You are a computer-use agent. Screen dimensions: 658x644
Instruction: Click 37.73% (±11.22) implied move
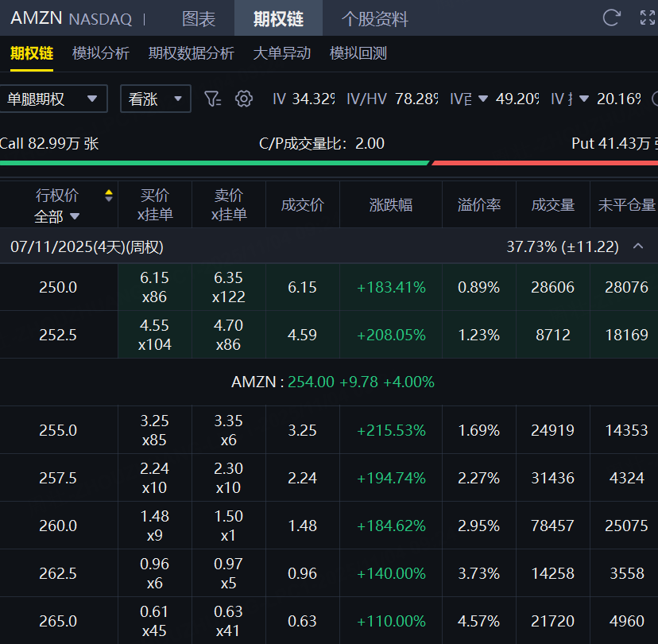563,246
